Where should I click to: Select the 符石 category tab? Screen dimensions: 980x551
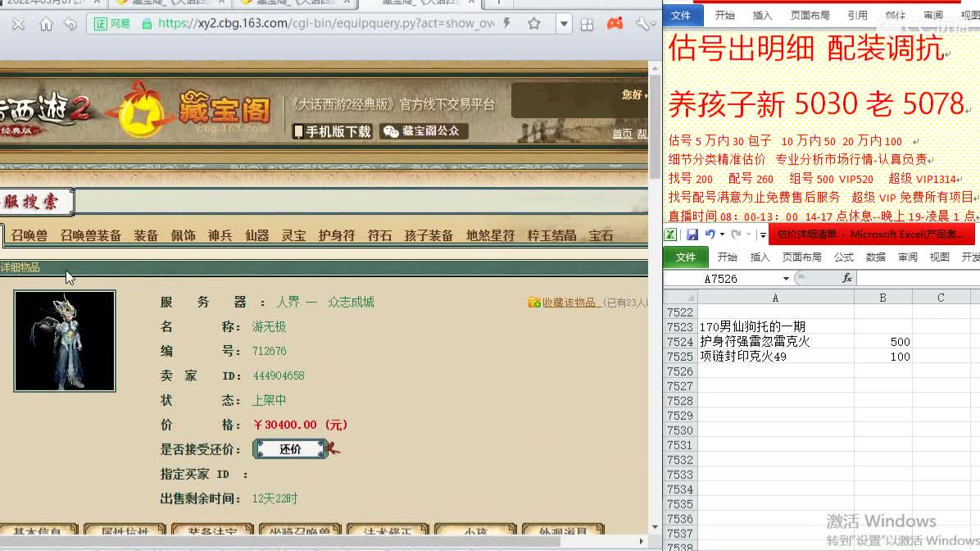[379, 236]
